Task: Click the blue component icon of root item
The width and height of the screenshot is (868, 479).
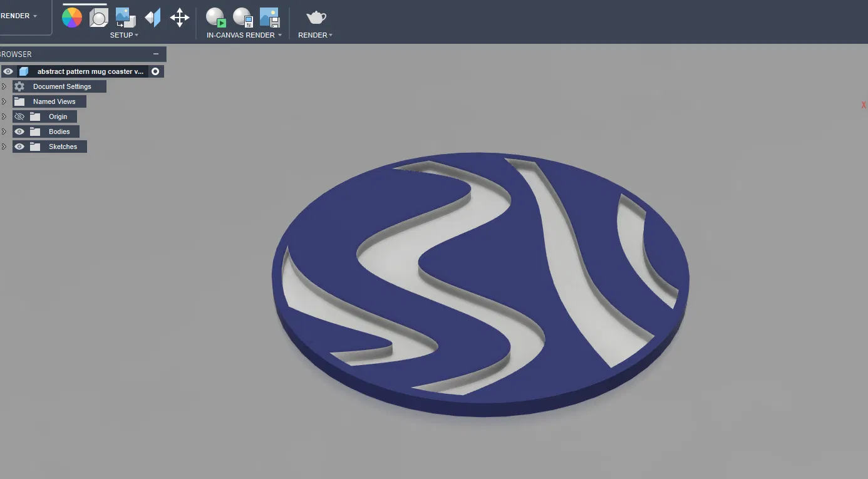Action: (x=24, y=71)
